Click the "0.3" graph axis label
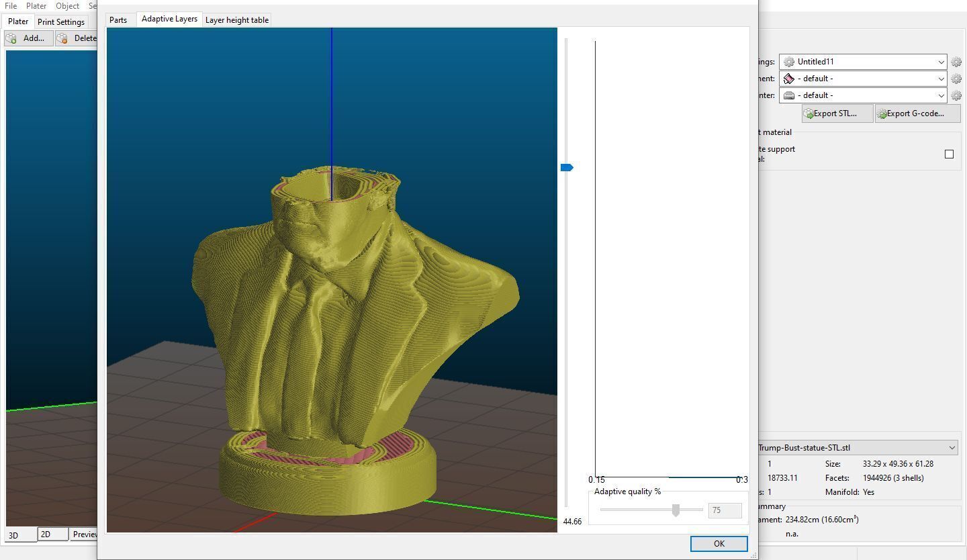 (741, 480)
